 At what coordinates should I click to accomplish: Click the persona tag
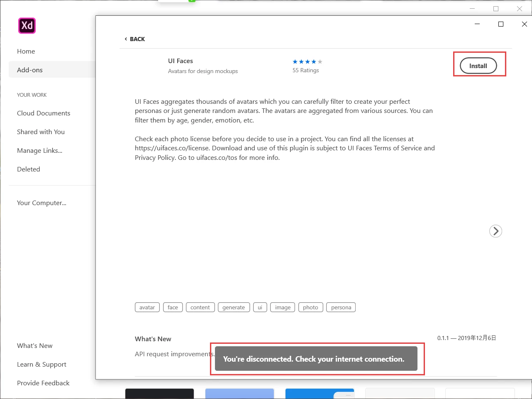(x=341, y=307)
